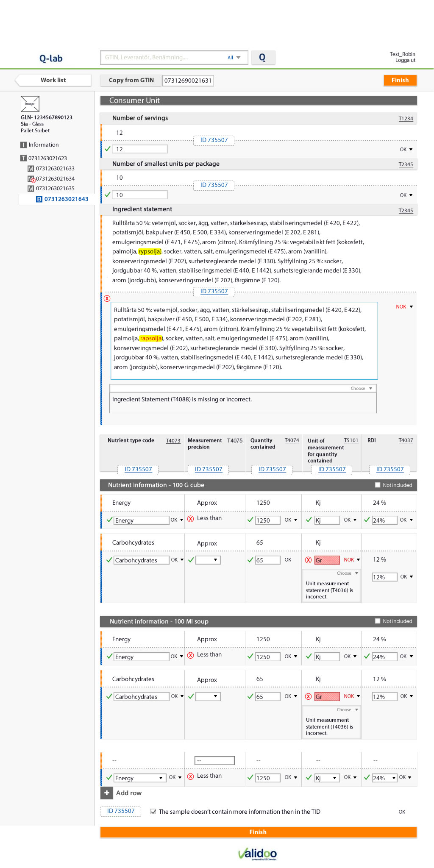This screenshot has height=868, width=434.
Task: Click the Validoo logo in the footer
Action: pos(258,854)
